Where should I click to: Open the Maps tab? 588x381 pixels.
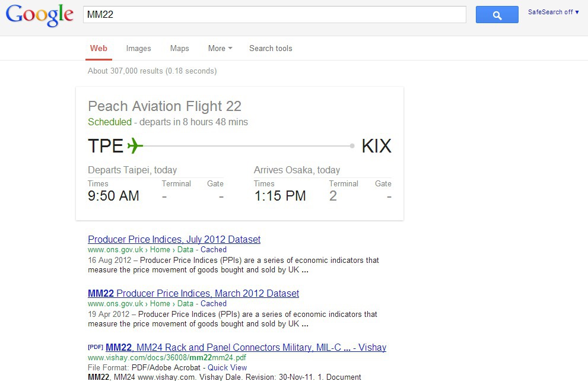click(179, 49)
